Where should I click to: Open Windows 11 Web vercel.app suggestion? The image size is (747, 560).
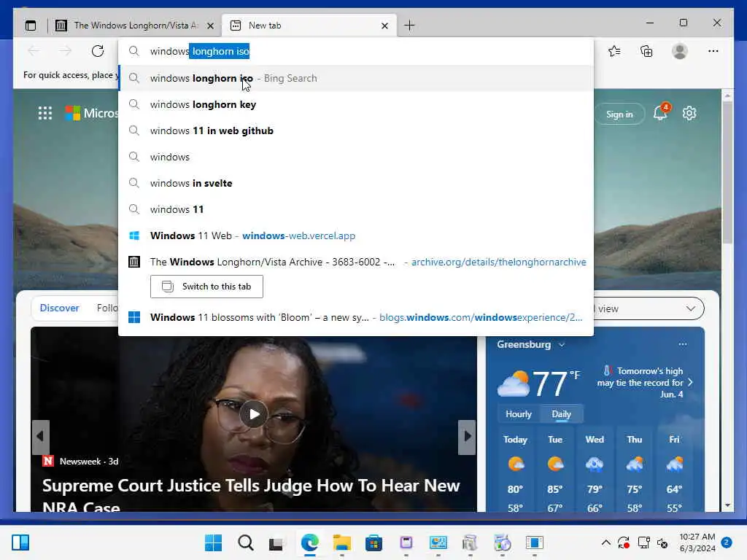tap(356, 236)
